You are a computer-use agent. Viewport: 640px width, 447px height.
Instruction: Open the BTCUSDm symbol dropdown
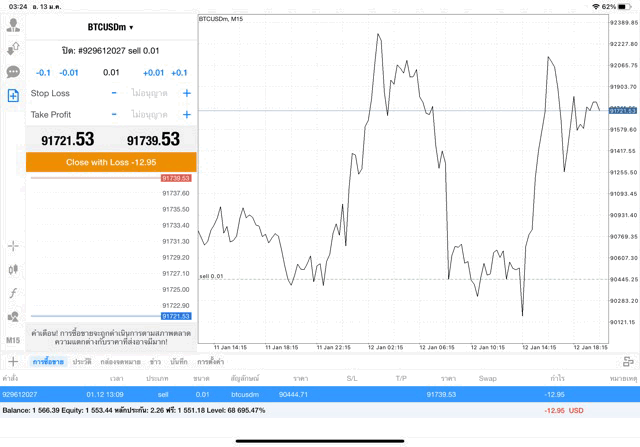click(x=111, y=27)
